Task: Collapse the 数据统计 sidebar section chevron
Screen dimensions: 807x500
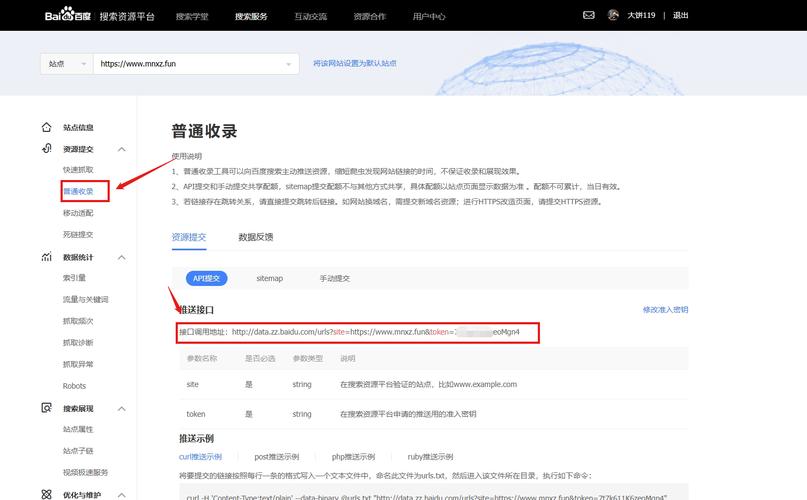Action: point(122,257)
